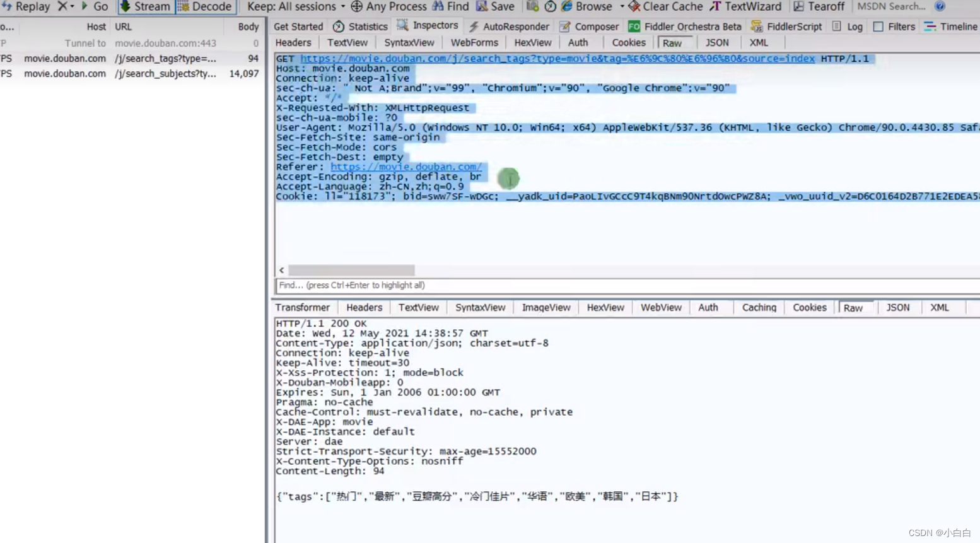Click the Replay toolbar button
Viewport: 980px width, 543px height.
[x=26, y=6]
